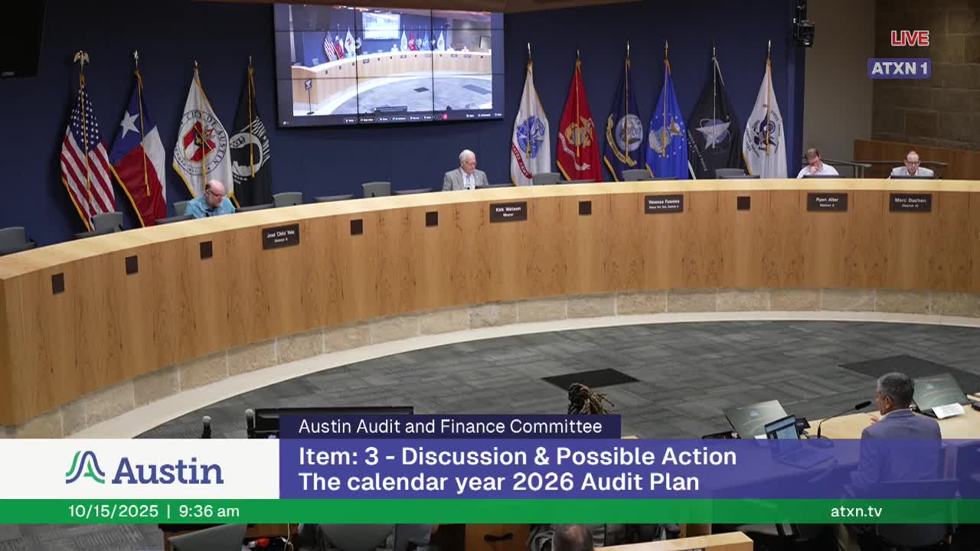Click the Vanessa Fuentes nameplate
Screen dimensions: 980x551
click(x=664, y=204)
